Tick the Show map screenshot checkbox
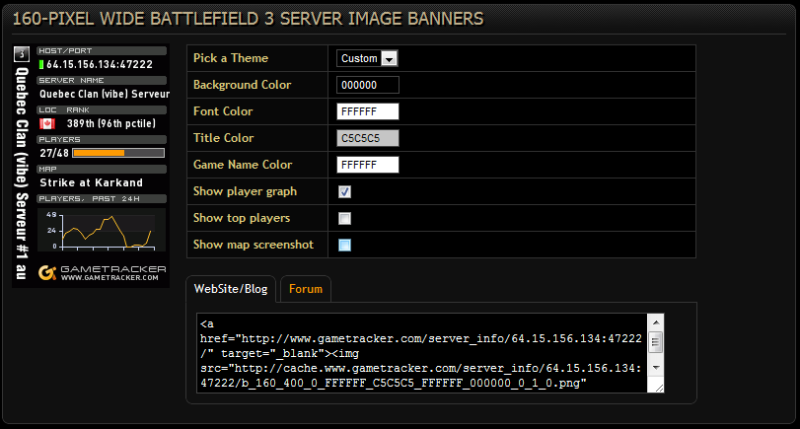The image size is (800, 429). [345, 245]
